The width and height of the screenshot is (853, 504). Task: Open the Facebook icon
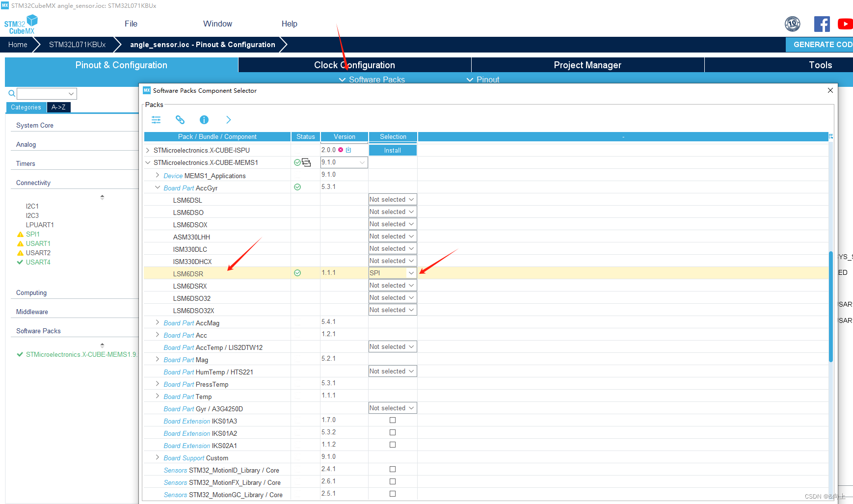pyautogui.click(x=822, y=24)
